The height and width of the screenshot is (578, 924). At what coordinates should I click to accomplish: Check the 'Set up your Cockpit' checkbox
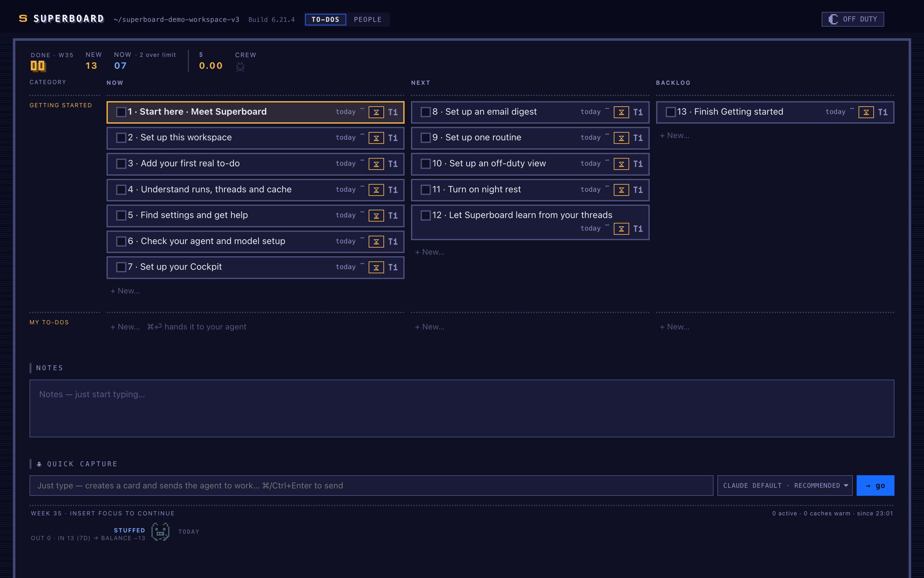tap(121, 267)
